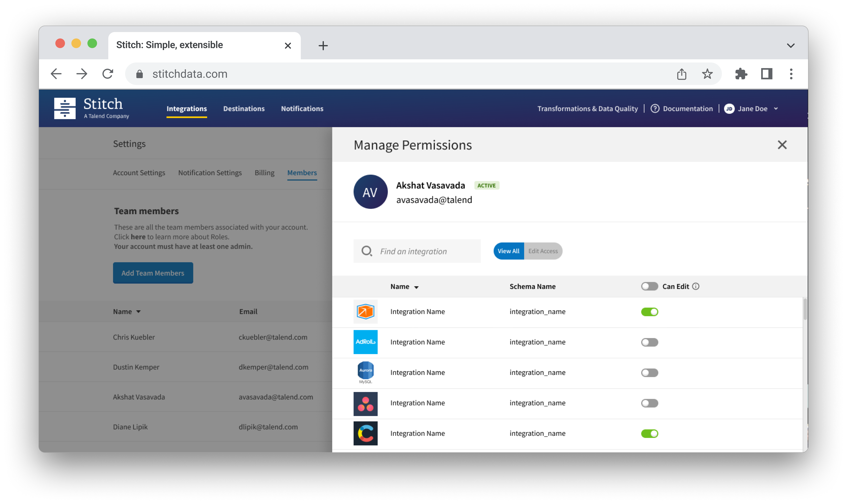
Task: Click the browser extensions puzzle icon
Action: [741, 74]
